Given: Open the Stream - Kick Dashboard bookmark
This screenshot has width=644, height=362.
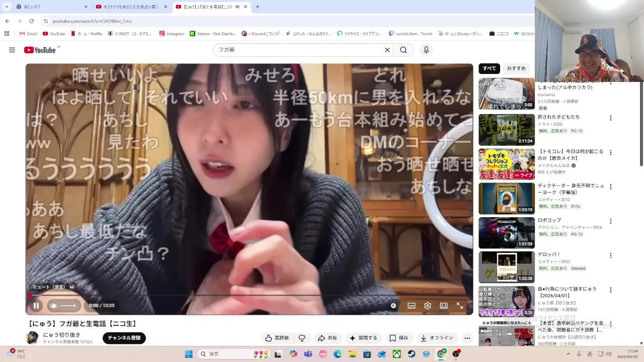Looking at the screenshot, I should [213, 34].
